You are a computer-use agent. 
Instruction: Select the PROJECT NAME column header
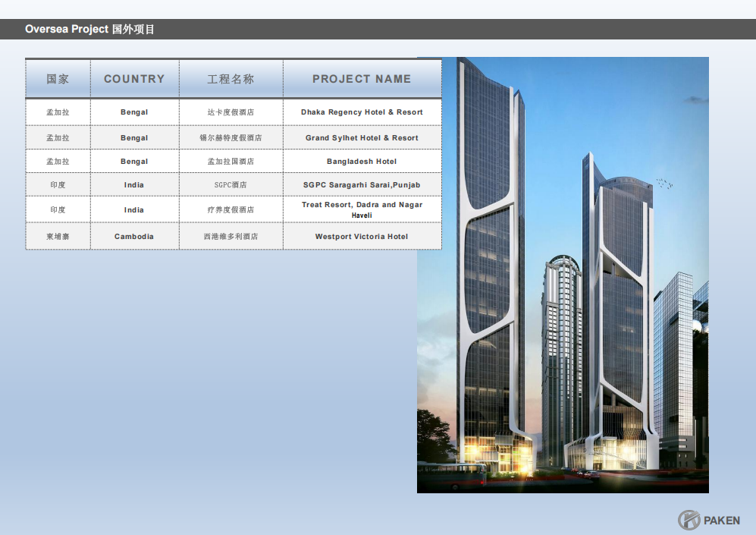click(x=362, y=79)
